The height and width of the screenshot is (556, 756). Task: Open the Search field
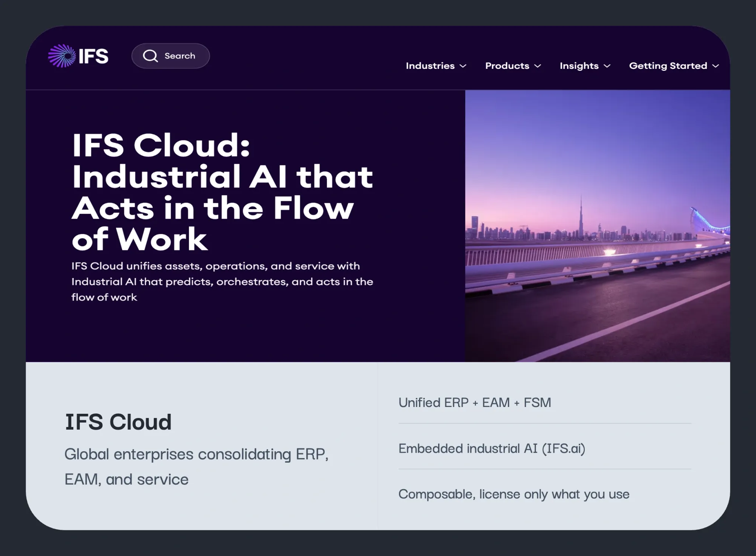[x=170, y=56]
